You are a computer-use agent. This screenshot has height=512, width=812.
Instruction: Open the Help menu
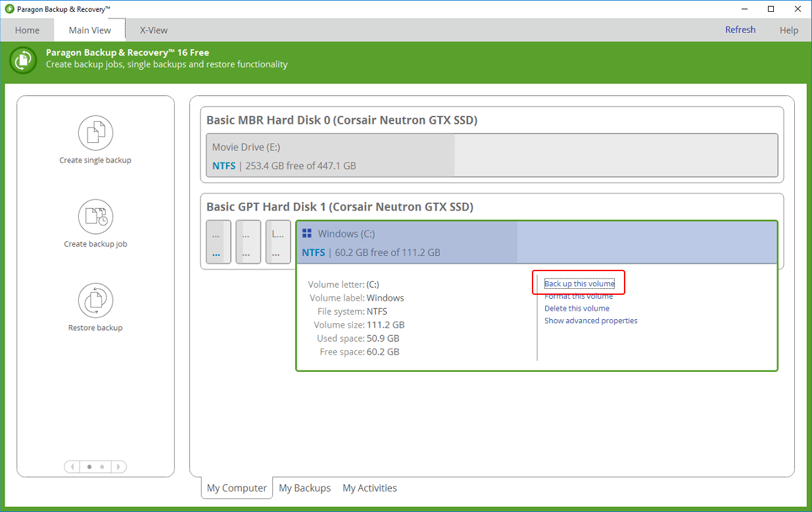pos(788,30)
